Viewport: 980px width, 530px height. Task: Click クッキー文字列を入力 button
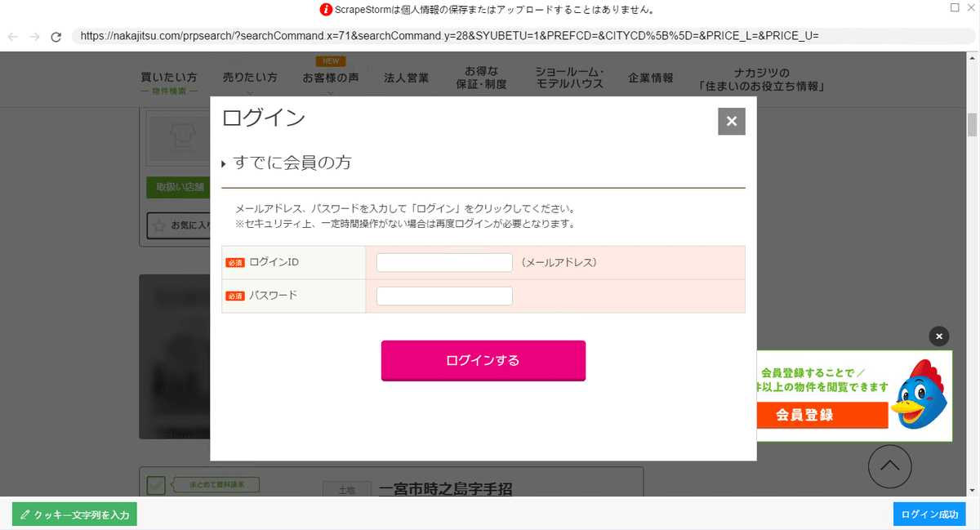(74, 514)
